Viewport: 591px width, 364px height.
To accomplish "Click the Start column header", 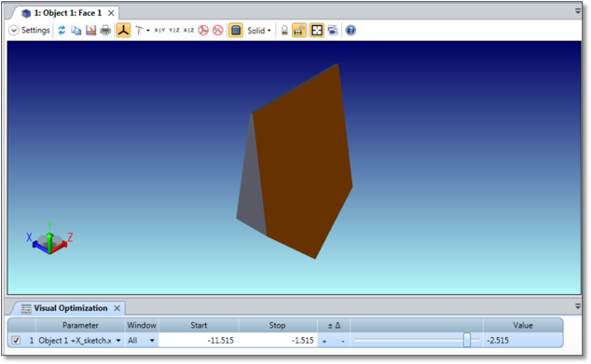I will pos(199,325).
